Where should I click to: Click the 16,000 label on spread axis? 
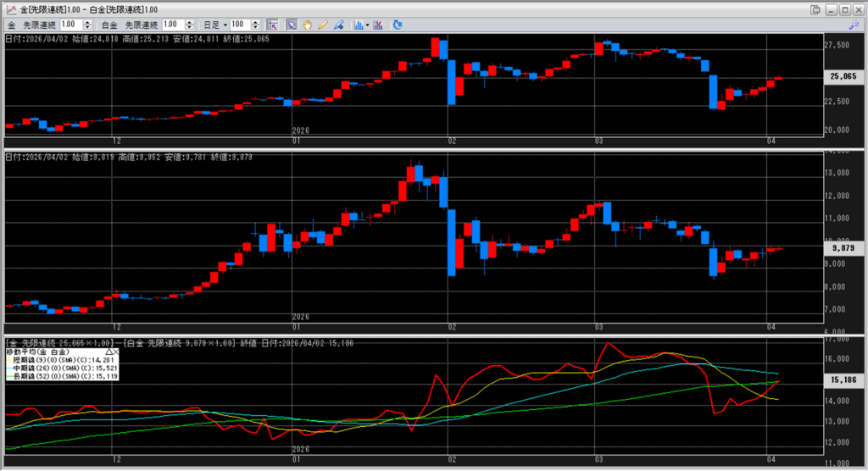pyautogui.click(x=837, y=359)
